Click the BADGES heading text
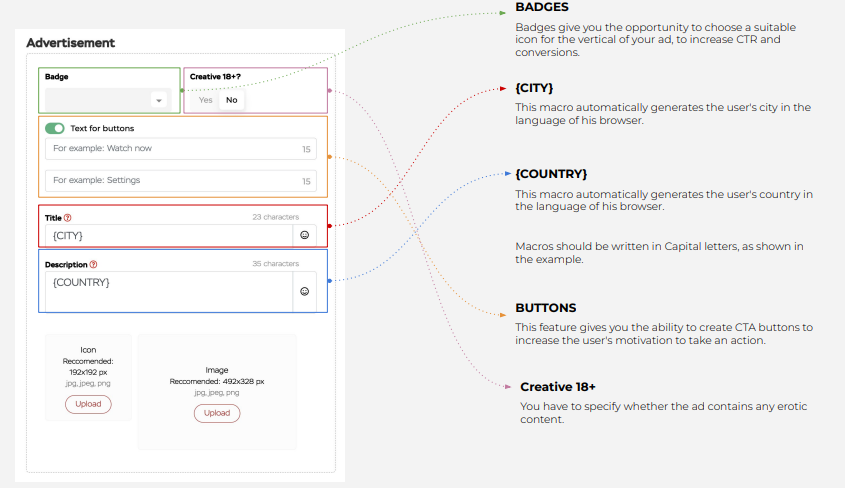845x488 pixels. click(542, 7)
